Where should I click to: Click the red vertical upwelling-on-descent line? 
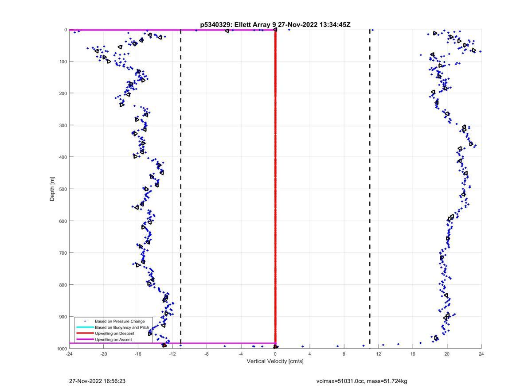(x=275, y=188)
